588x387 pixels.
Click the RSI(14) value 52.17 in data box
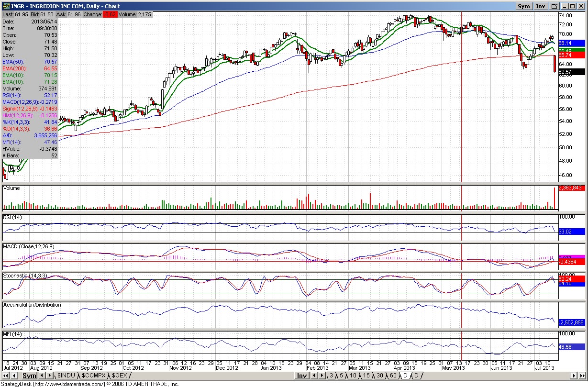[x=50, y=95]
